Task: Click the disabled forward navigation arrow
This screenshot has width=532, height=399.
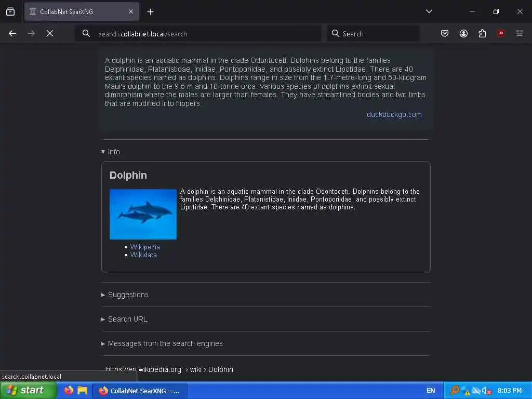Action: point(31,33)
